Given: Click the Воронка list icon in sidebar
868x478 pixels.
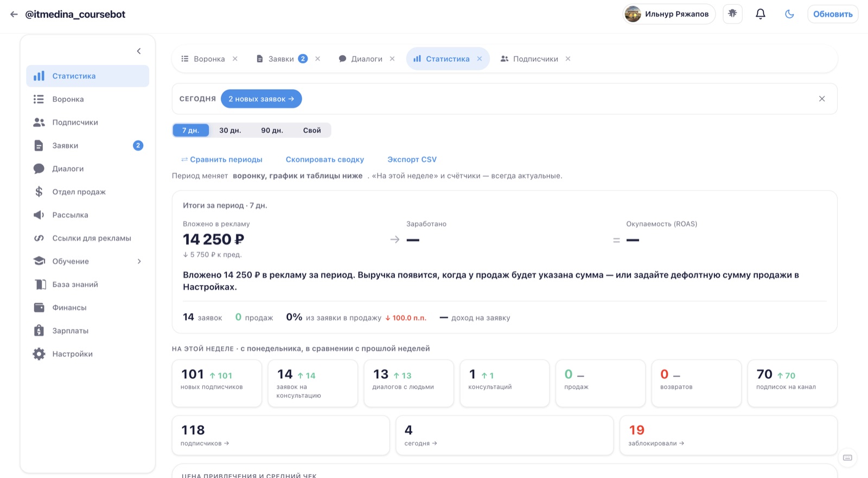Looking at the screenshot, I should coord(39,99).
